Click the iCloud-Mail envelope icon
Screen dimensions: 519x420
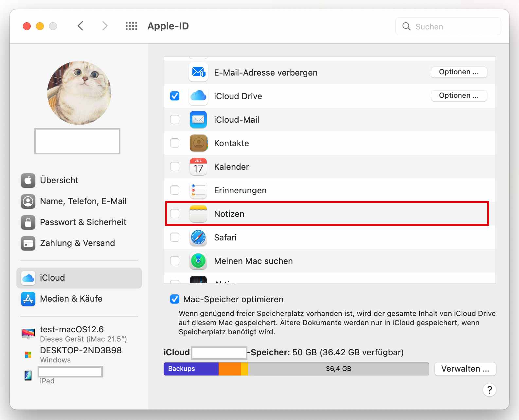click(198, 119)
